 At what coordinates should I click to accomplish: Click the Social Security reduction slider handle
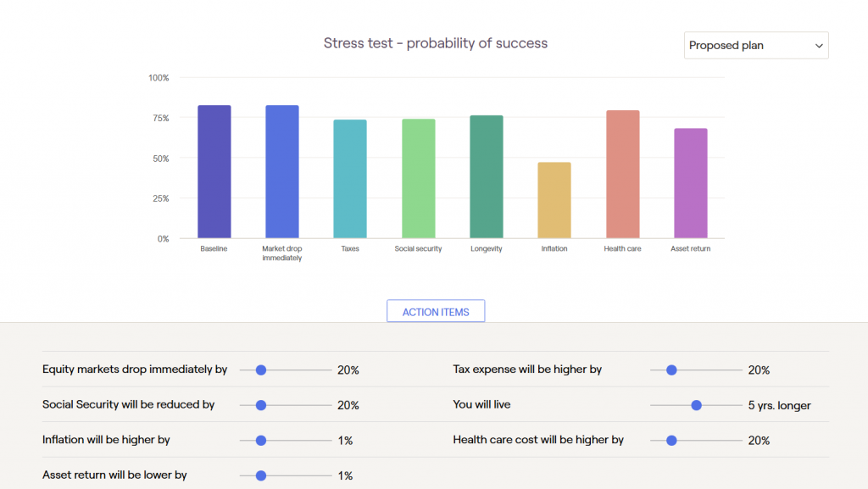(261, 405)
